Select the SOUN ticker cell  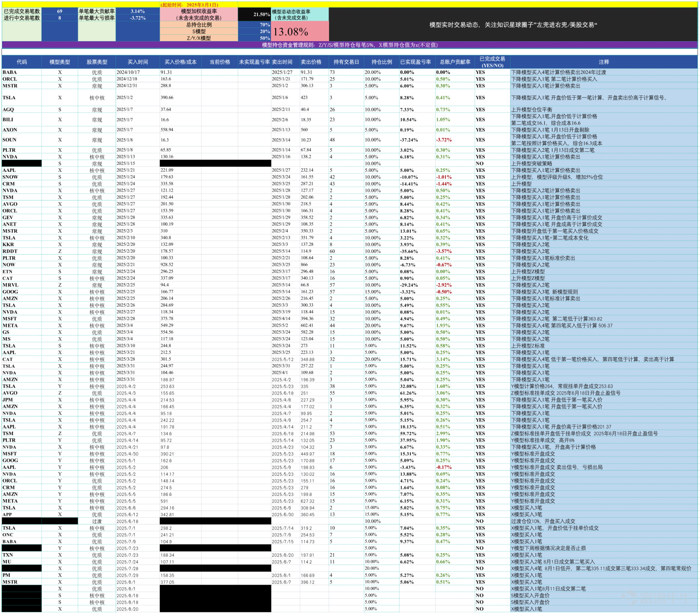(22, 140)
